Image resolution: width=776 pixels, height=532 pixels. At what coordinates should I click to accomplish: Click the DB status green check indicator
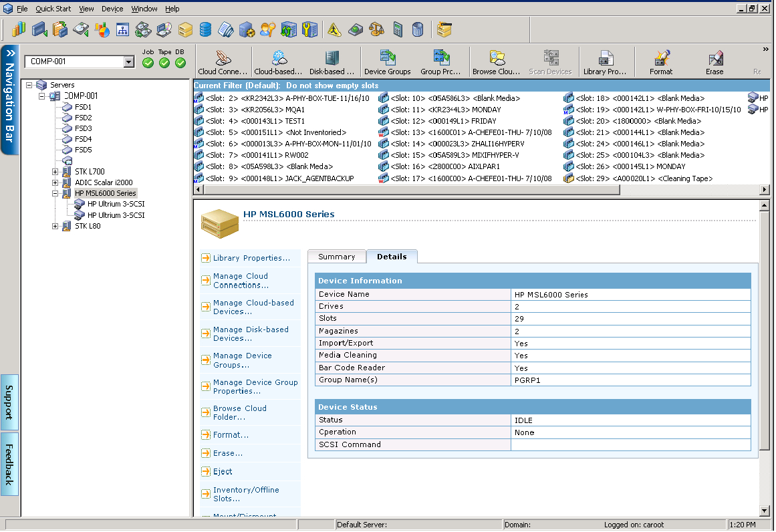click(180, 63)
